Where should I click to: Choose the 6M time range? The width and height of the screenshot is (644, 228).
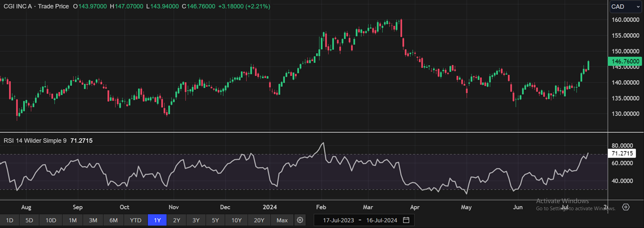[x=113, y=220]
